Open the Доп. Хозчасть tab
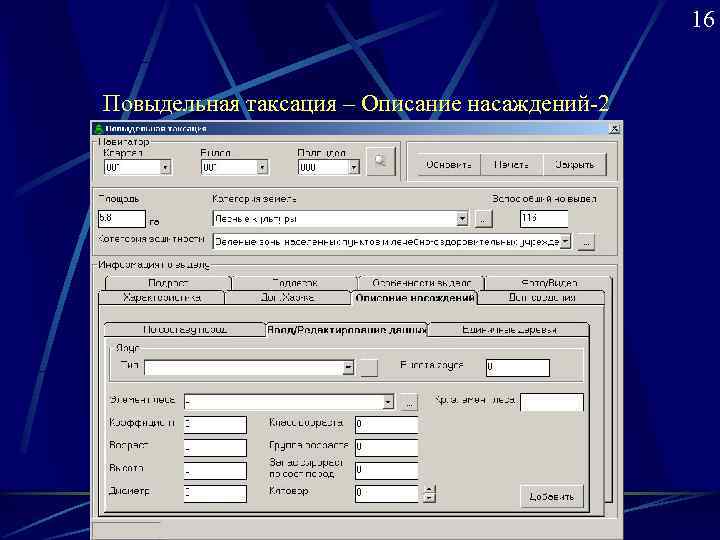The width and height of the screenshot is (720, 540). [287, 298]
